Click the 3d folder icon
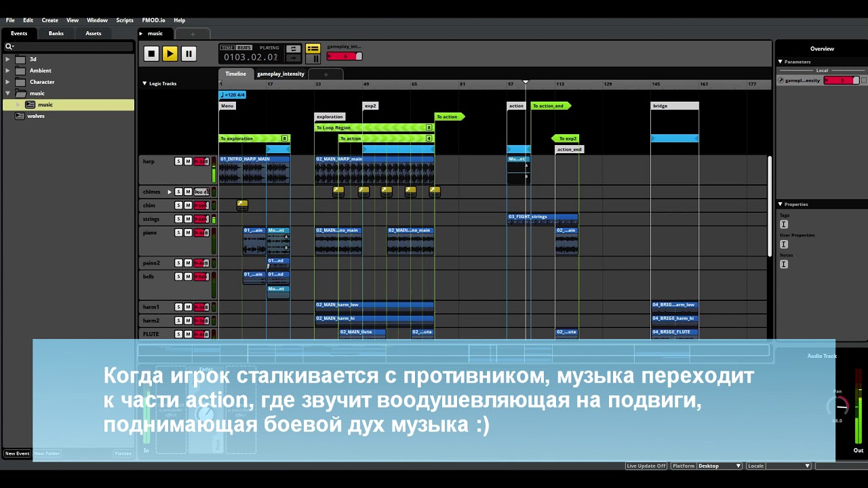Screen dimensions: 868x488 (20, 59)
